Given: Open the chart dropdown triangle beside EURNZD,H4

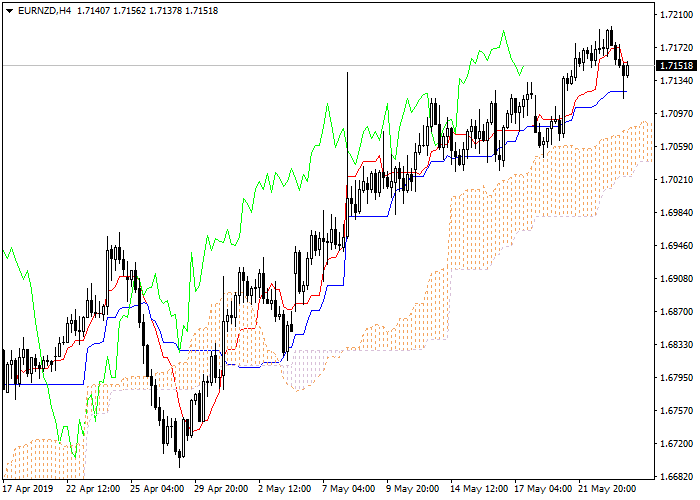Looking at the screenshot, I should pos(9,11).
